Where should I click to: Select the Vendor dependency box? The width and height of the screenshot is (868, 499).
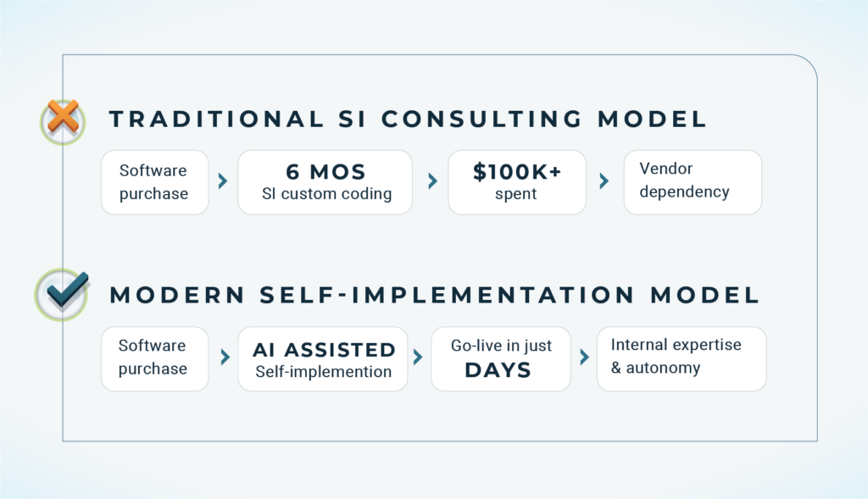click(x=693, y=182)
